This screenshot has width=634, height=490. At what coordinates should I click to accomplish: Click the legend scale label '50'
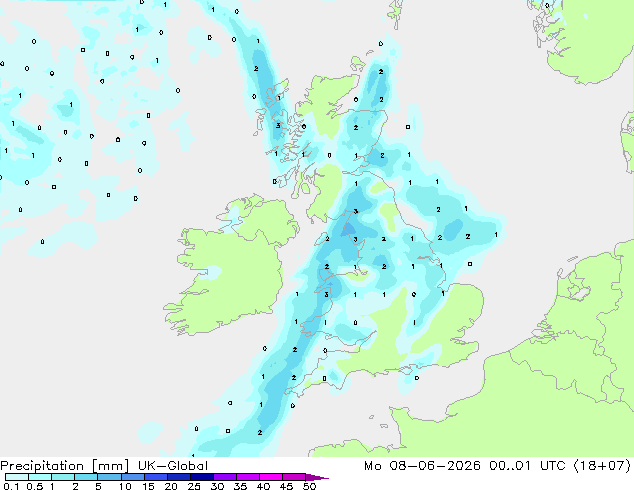click(309, 486)
